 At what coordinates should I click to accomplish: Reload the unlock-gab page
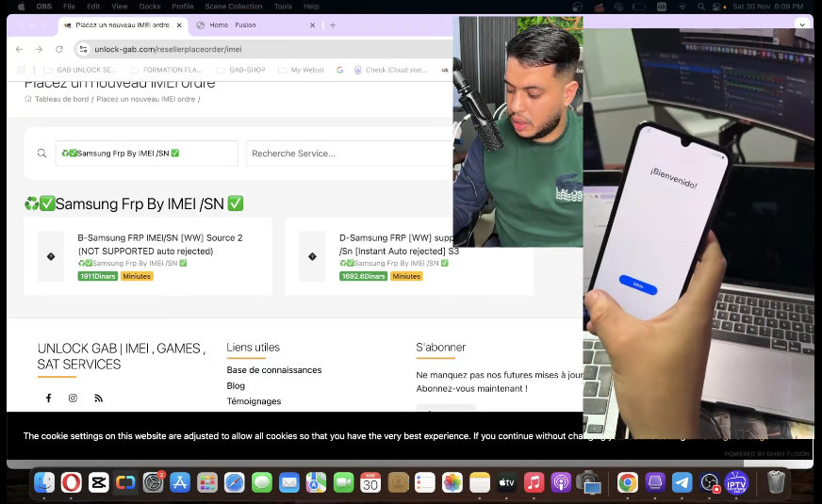click(x=59, y=49)
